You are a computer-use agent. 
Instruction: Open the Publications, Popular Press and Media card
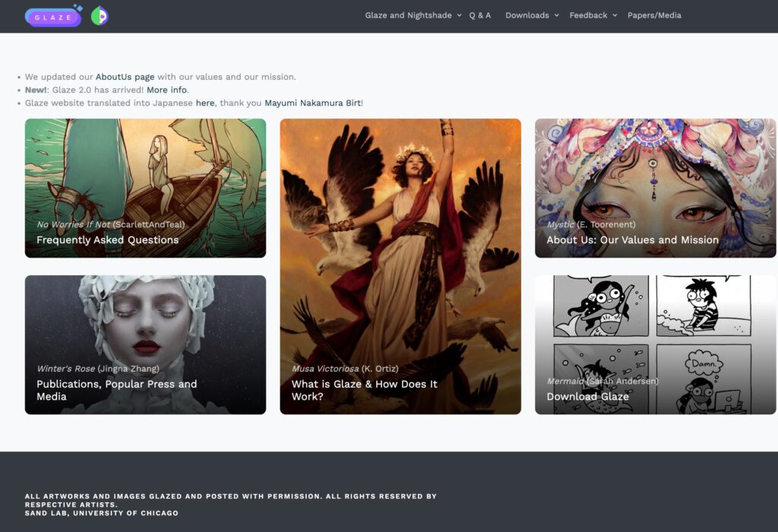click(x=145, y=345)
